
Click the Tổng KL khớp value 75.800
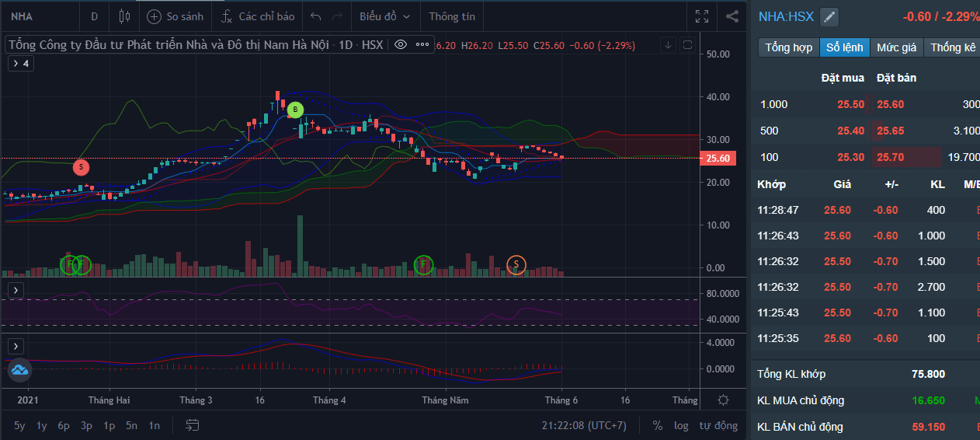click(x=928, y=374)
